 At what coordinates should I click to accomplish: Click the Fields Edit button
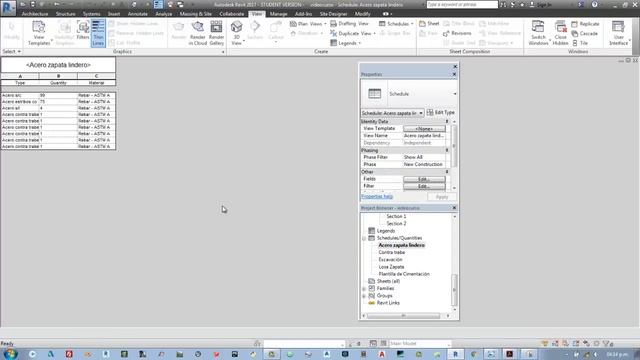point(424,179)
